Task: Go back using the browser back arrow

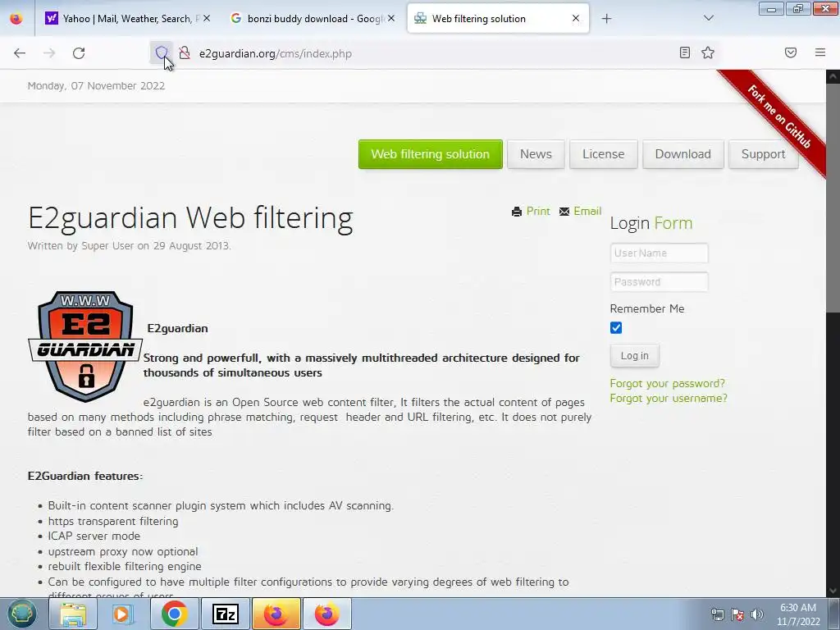Action: pyautogui.click(x=20, y=53)
